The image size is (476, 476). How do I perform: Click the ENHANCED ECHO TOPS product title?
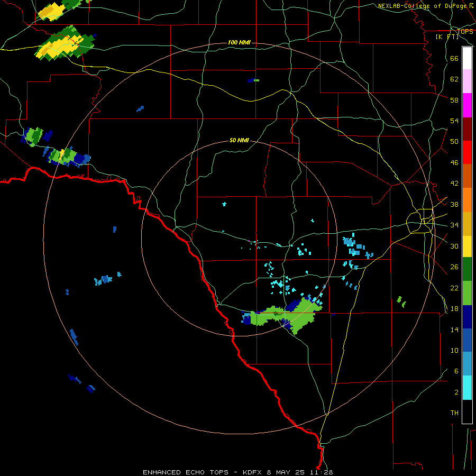[186, 472]
